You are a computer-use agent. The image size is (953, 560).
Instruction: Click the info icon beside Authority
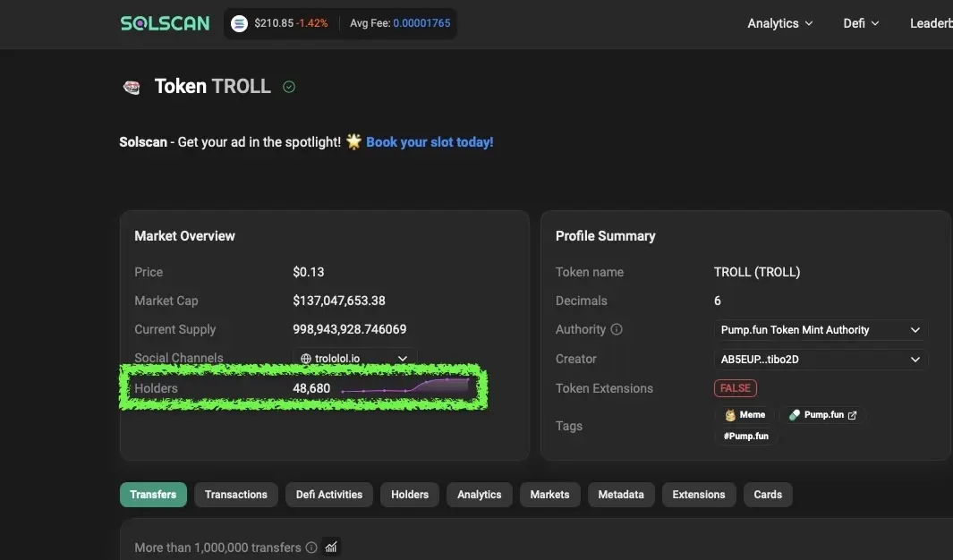[617, 329]
